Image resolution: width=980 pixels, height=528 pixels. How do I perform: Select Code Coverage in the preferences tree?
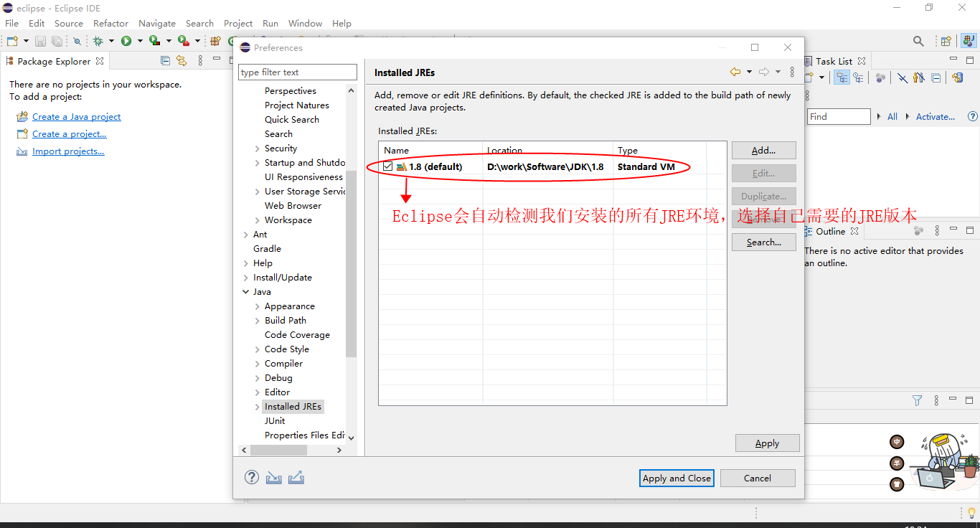(297, 335)
